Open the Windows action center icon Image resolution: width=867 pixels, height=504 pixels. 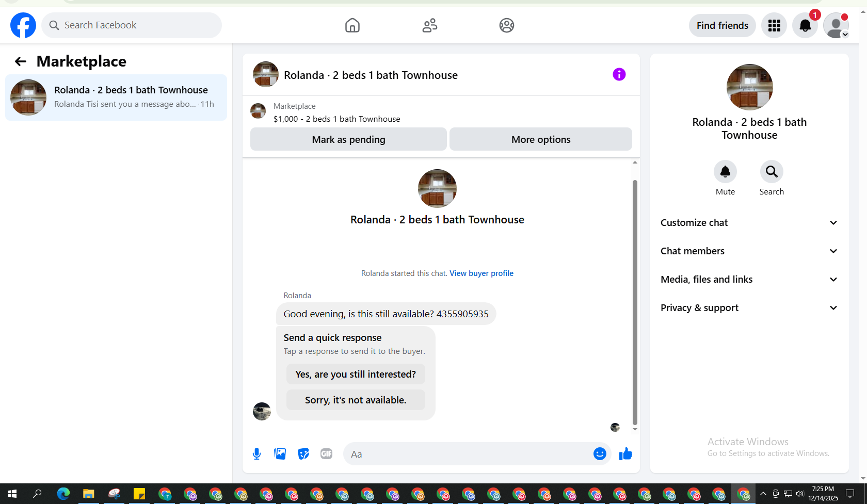[x=850, y=494]
